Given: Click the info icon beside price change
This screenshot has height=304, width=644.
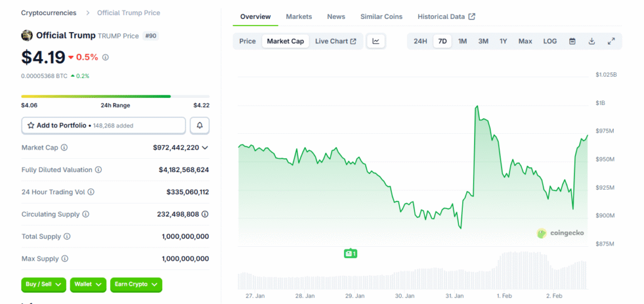Looking at the screenshot, I should [x=105, y=57].
